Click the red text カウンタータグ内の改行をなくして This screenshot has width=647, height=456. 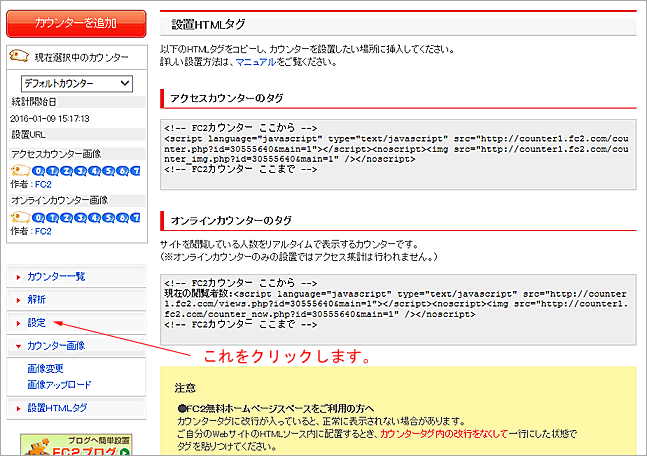pyautogui.click(x=444, y=434)
